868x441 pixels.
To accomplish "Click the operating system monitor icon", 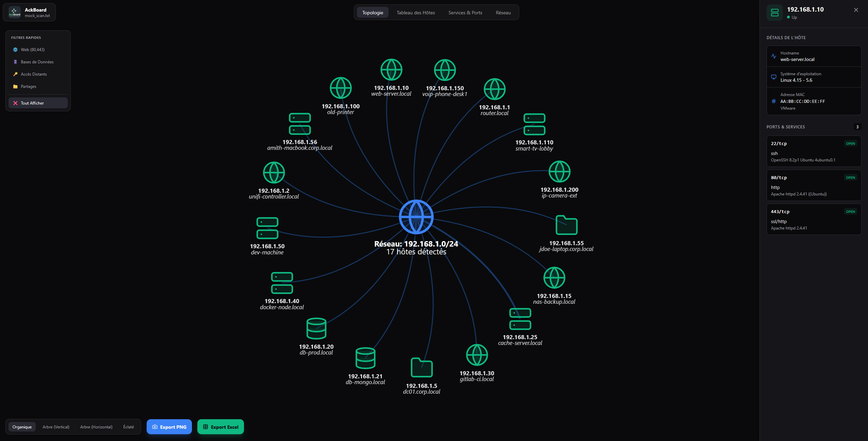I will pyautogui.click(x=774, y=77).
